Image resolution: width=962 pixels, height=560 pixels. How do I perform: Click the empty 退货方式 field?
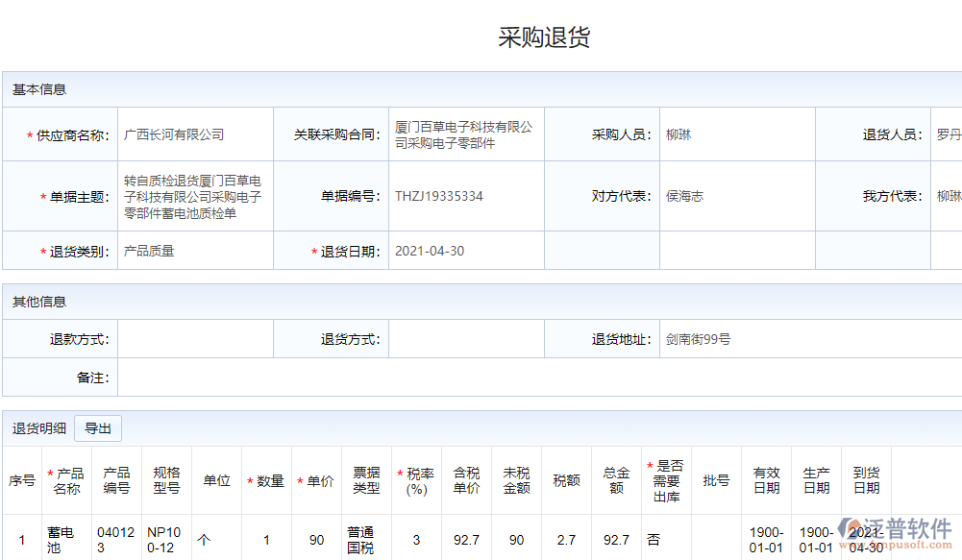tap(466, 339)
